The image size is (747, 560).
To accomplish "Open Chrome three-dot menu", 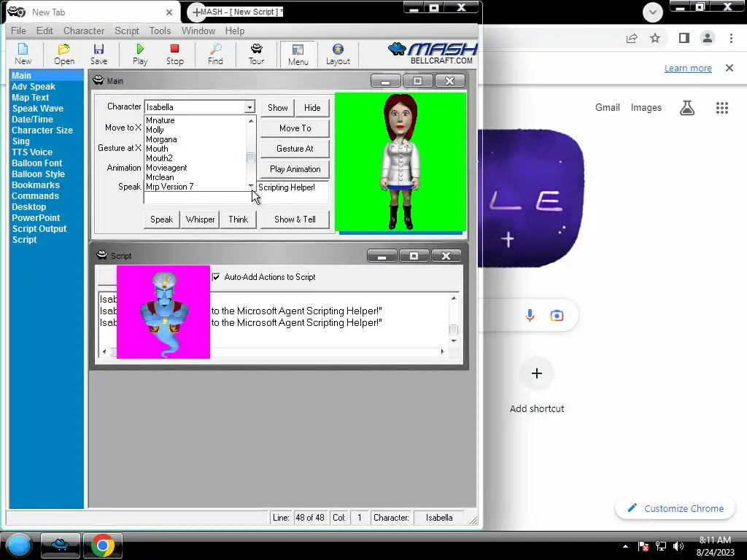I will click(x=731, y=38).
